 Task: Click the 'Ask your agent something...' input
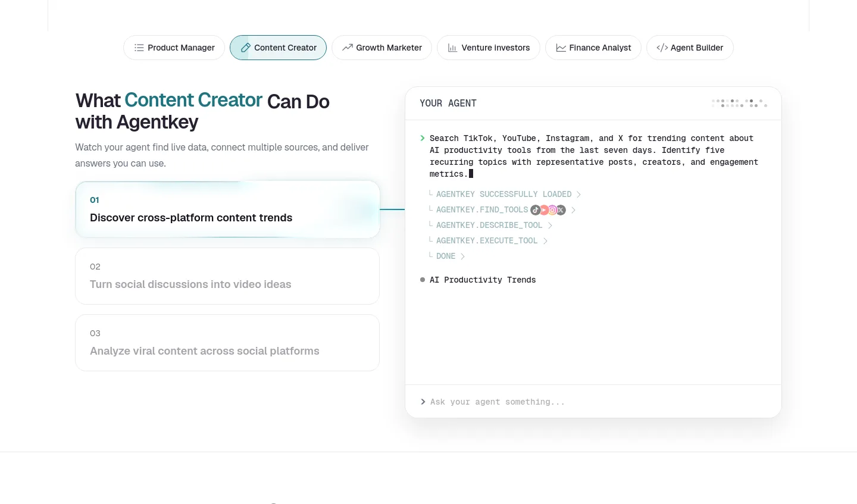coord(593,402)
